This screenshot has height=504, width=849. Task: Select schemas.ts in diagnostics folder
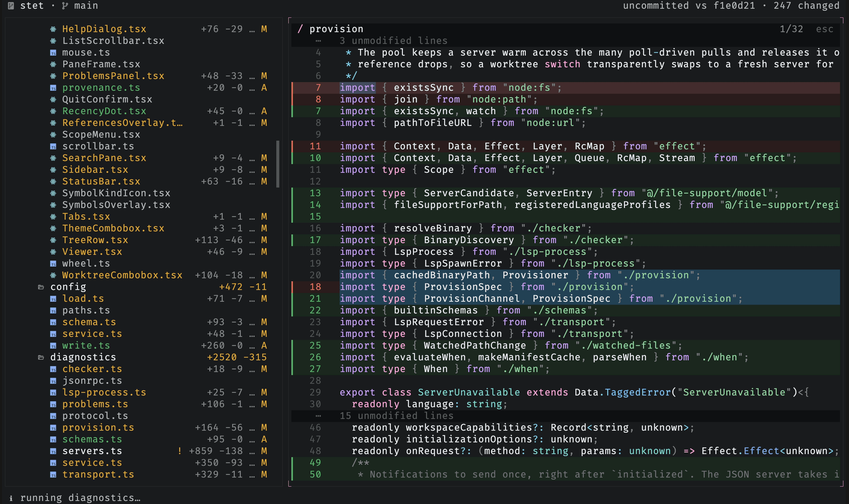click(92, 439)
